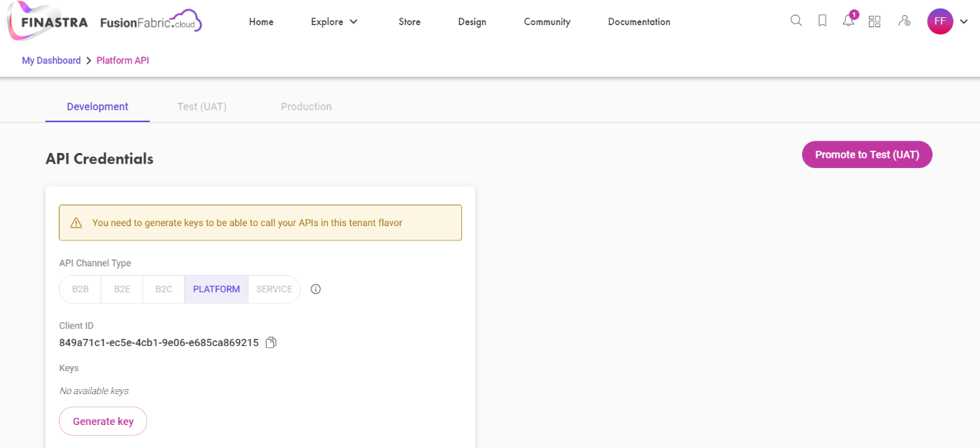
Task: Click the API Credentials heading
Action: 100,159
